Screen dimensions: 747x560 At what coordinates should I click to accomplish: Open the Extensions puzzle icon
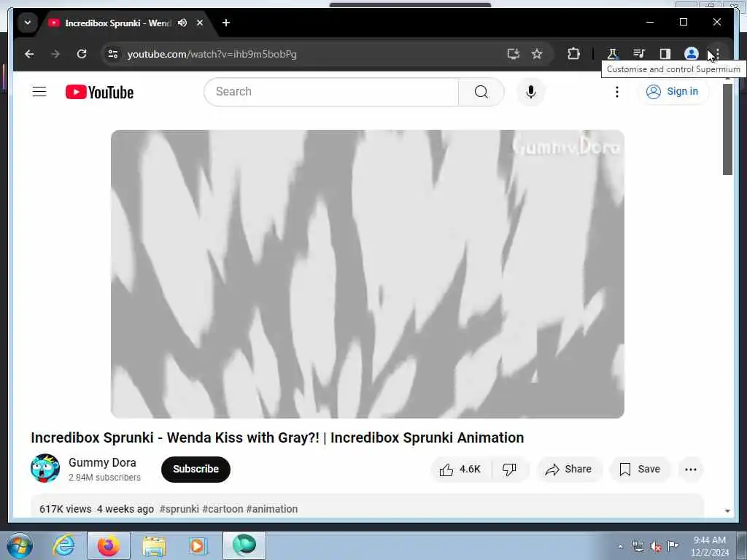573,54
